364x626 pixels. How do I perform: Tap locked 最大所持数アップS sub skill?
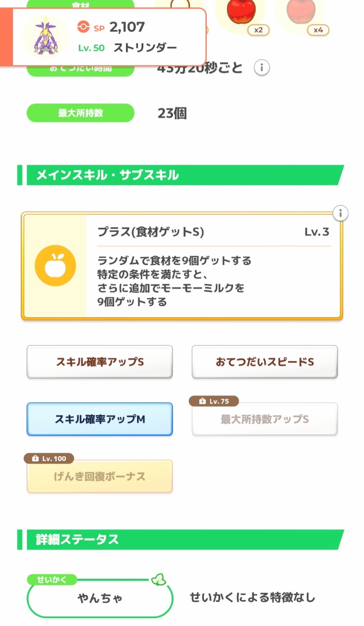[265, 420]
